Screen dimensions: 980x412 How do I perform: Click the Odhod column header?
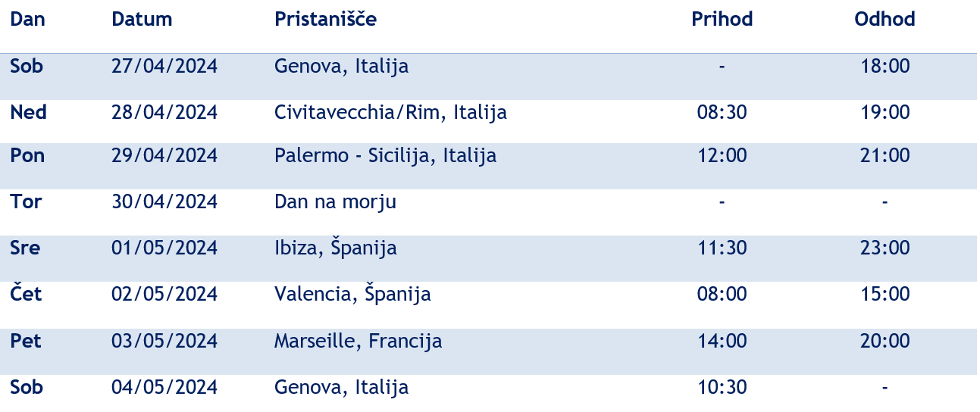tap(885, 20)
